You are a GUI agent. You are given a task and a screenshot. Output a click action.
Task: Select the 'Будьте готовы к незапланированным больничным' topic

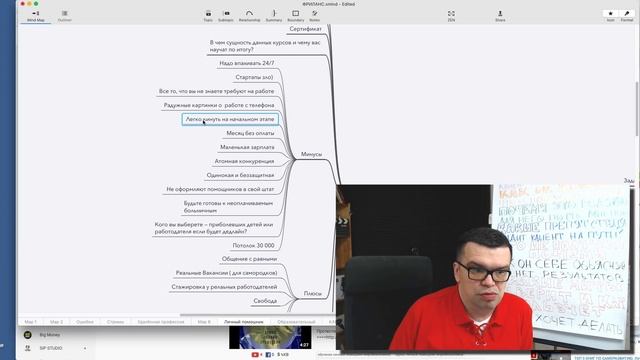point(228,207)
